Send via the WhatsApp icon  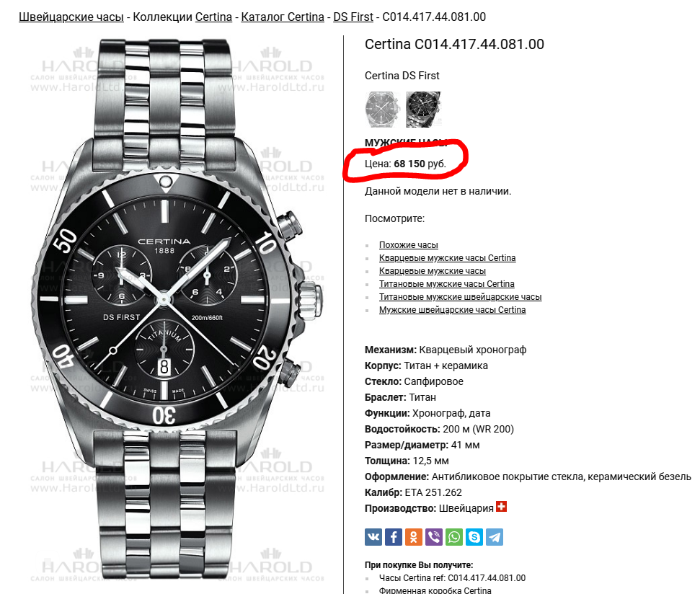[454, 537]
